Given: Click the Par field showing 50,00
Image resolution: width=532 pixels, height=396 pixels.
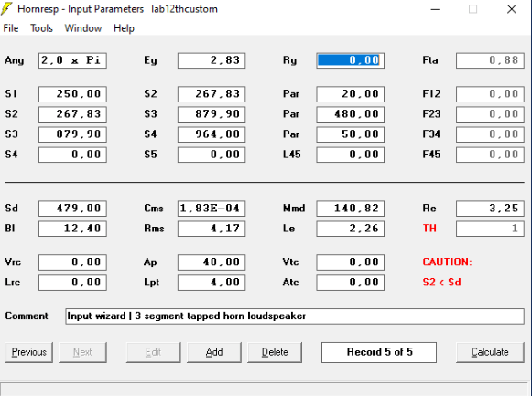Looking at the screenshot, I should (x=351, y=134).
